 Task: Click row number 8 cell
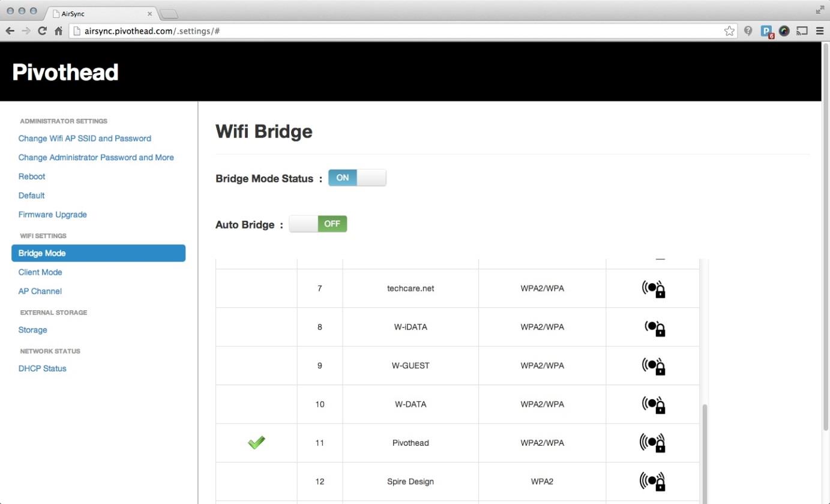(x=320, y=327)
